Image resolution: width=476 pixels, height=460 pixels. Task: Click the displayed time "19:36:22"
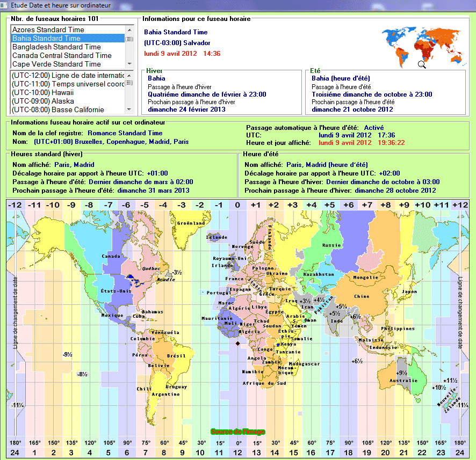[391, 143]
